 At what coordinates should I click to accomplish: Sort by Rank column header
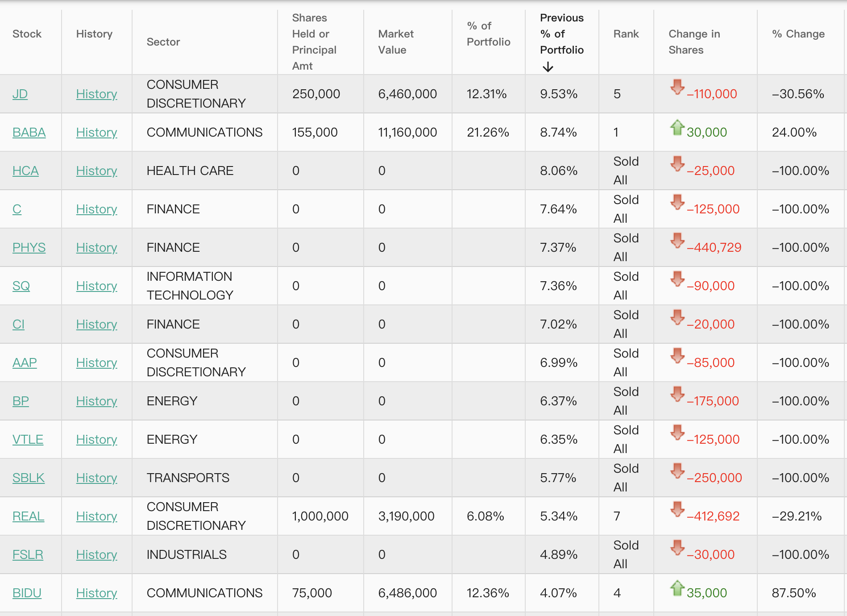[x=626, y=34]
